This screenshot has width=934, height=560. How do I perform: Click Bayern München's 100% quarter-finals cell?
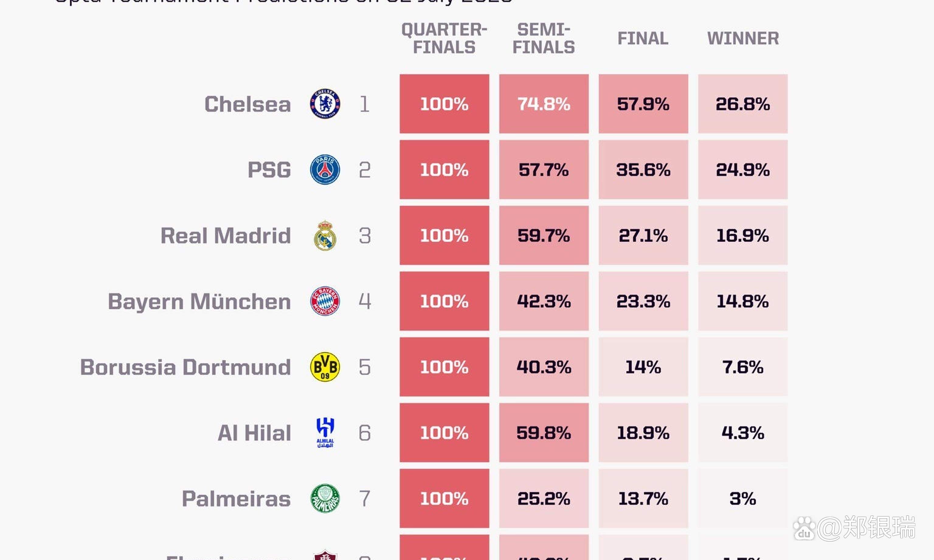444,301
